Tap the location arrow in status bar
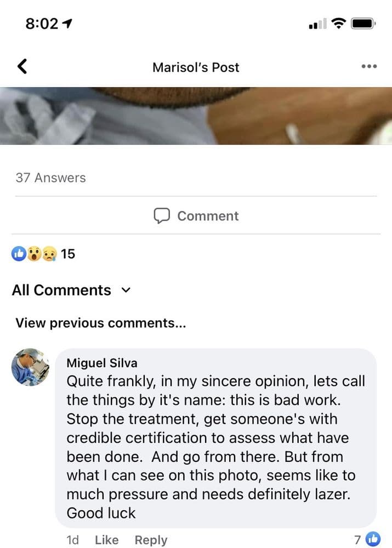 [x=67, y=24]
